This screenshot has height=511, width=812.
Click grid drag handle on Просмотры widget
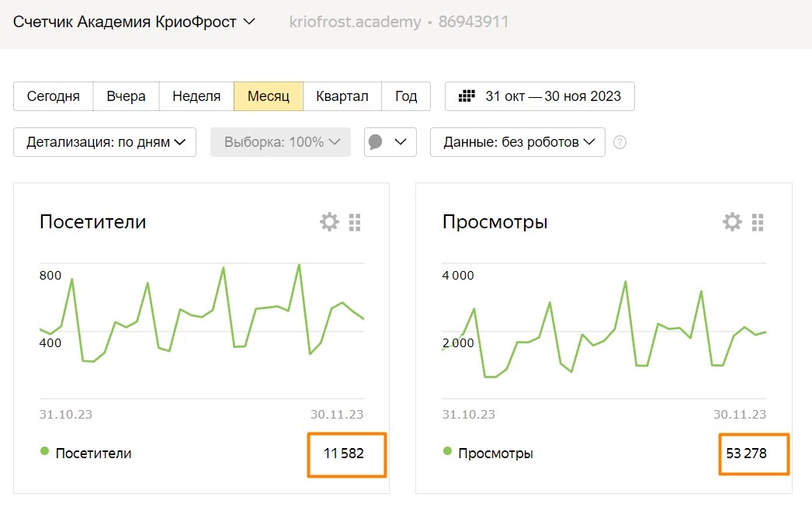click(758, 222)
